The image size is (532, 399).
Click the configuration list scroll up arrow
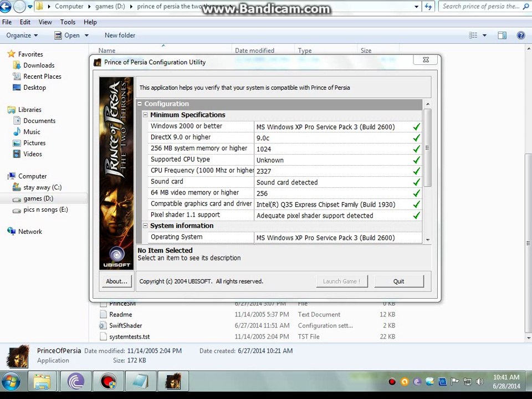pos(427,104)
